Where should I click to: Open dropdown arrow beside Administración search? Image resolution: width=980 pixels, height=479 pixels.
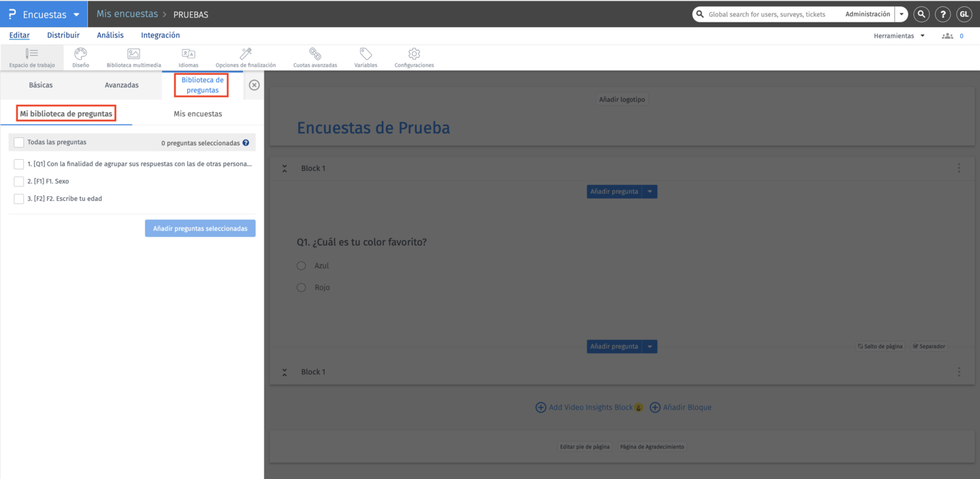coord(901,14)
